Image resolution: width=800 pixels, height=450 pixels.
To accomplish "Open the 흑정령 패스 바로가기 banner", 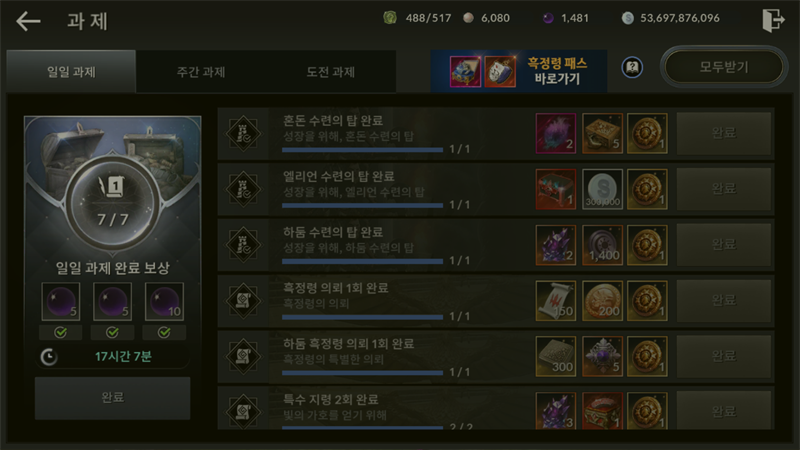I will [x=518, y=71].
